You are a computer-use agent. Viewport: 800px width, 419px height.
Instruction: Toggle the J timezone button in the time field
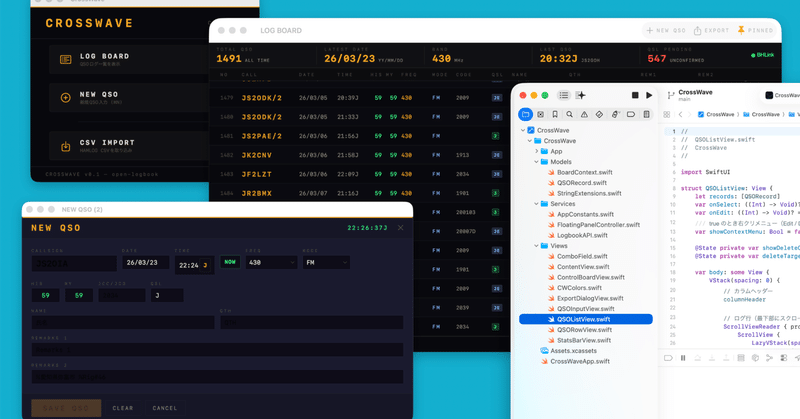206,265
